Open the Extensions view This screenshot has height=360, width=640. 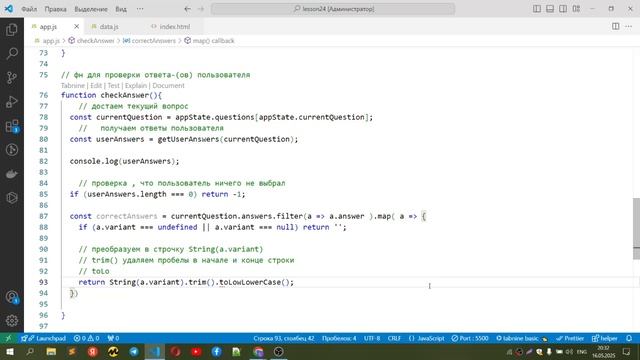pyautogui.click(x=11, y=126)
